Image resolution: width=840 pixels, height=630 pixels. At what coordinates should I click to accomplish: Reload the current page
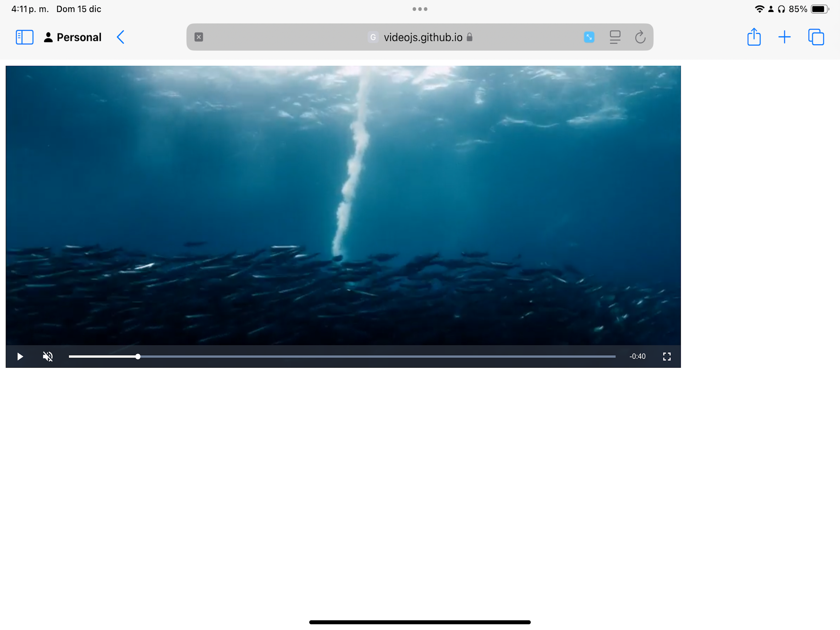point(640,37)
